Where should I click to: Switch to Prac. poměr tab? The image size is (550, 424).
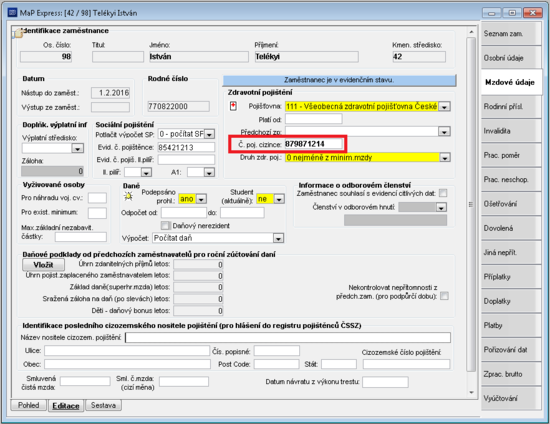510,155
